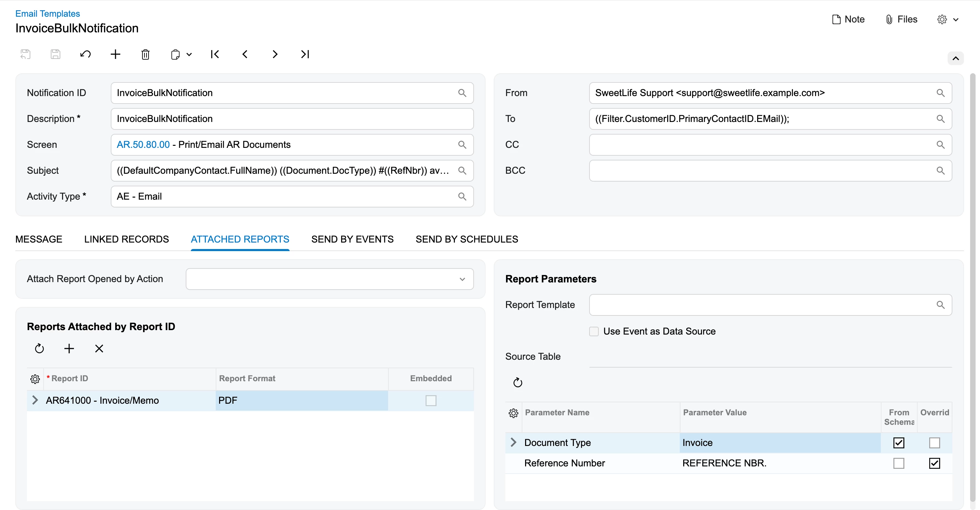Open the Files attachment button
Image resolution: width=980 pixels, height=510 pixels.
tap(902, 19)
